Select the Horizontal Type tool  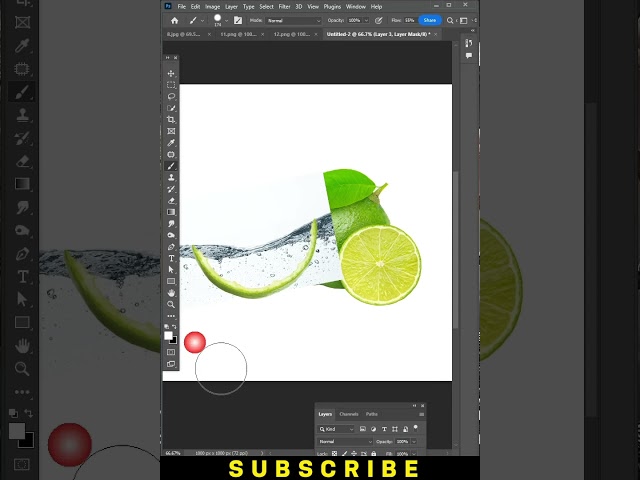171,258
